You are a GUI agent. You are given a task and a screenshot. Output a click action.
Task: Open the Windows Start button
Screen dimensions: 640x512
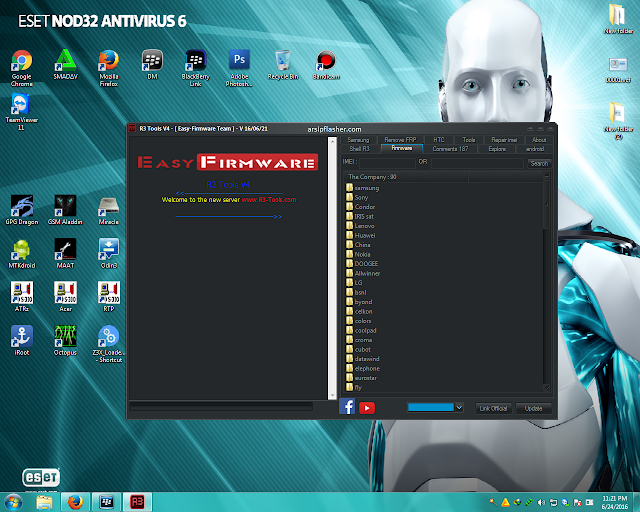click(x=13, y=502)
